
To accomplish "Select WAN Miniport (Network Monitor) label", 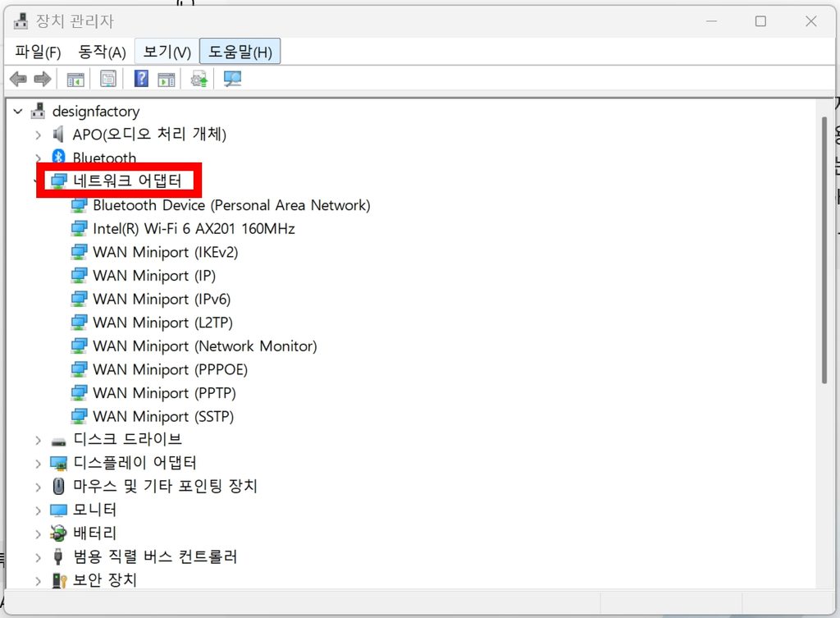I will pyautogui.click(x=204, y=346).
